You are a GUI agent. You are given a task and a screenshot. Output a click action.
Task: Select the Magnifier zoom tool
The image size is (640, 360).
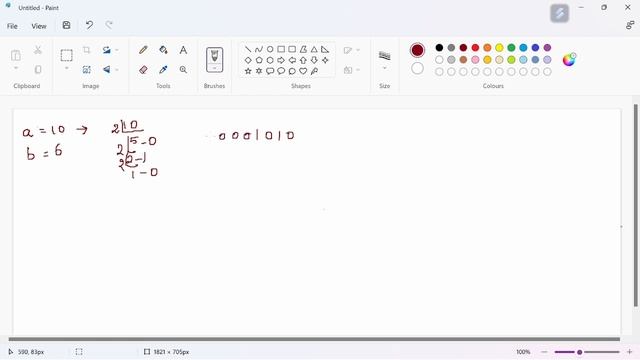tap(183, 70)
